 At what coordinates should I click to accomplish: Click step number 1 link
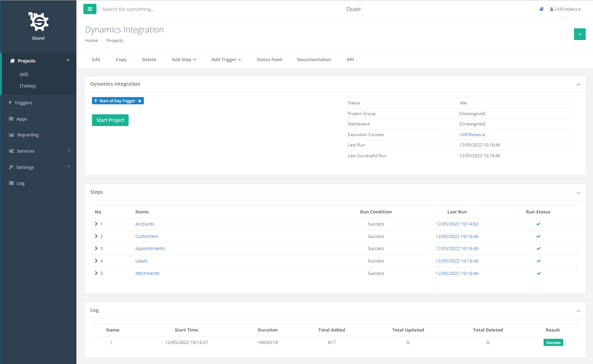click(101, 224)
